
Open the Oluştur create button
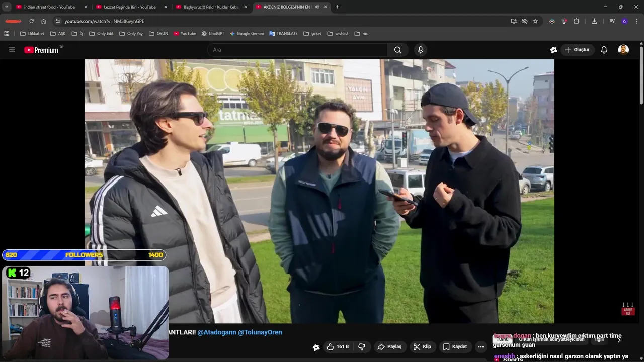[x=577, y=50]
